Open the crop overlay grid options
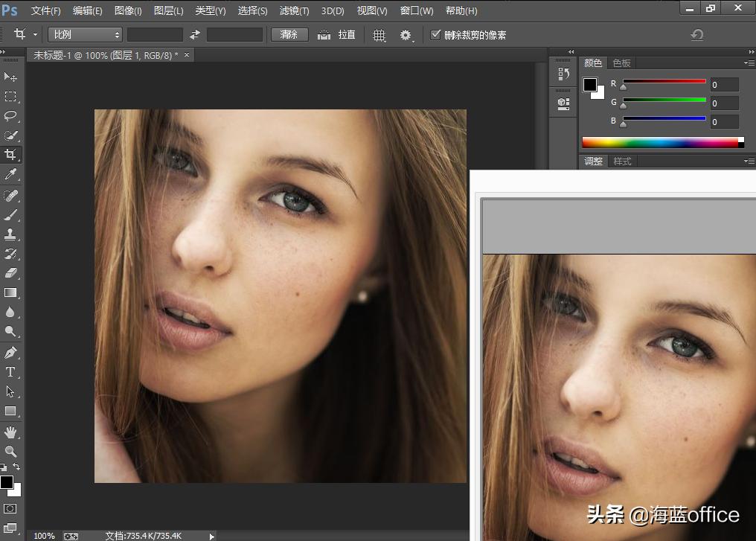This screenshot has height=541, width=756. coord(379,34)
